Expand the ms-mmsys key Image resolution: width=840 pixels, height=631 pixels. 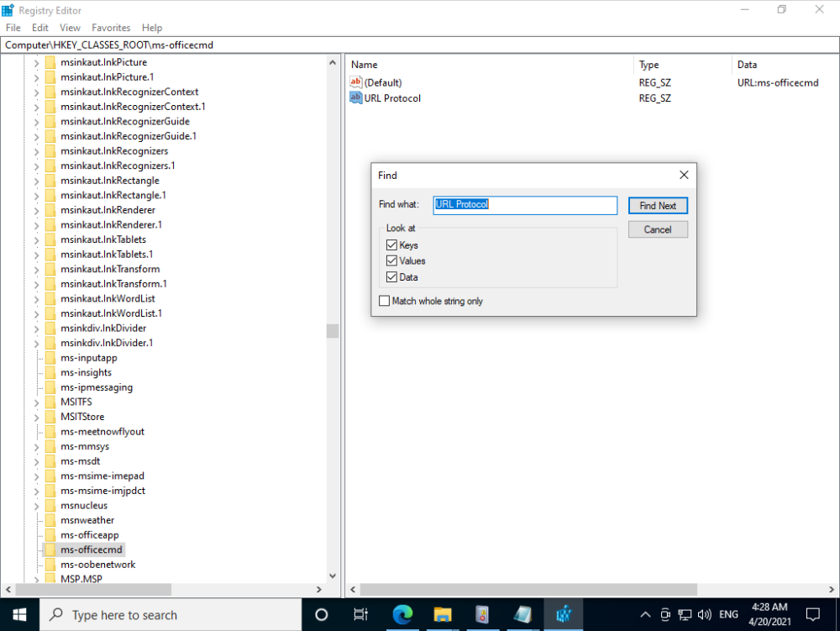coord(36,447)
